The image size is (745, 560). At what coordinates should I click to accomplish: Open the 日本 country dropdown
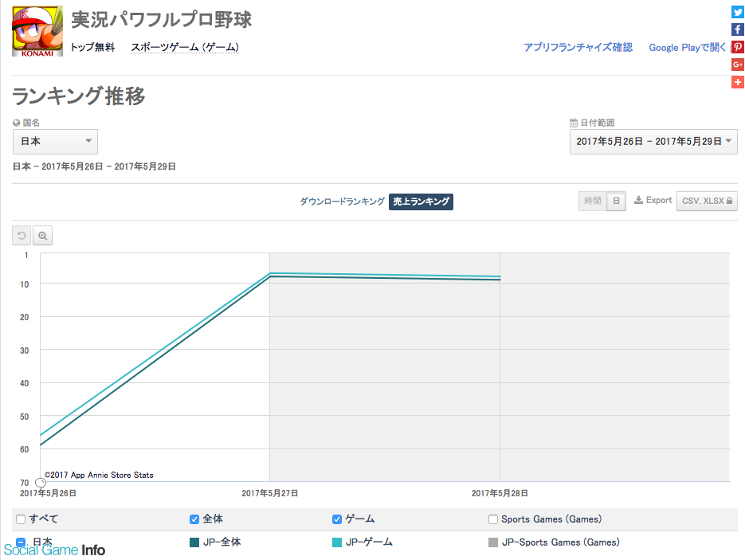[x=55, y=142]
